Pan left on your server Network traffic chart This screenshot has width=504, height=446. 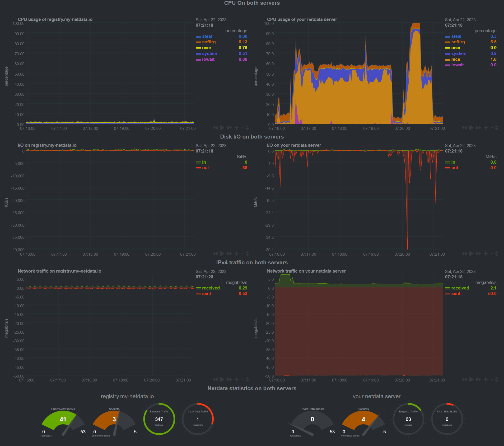coord(465,379)
